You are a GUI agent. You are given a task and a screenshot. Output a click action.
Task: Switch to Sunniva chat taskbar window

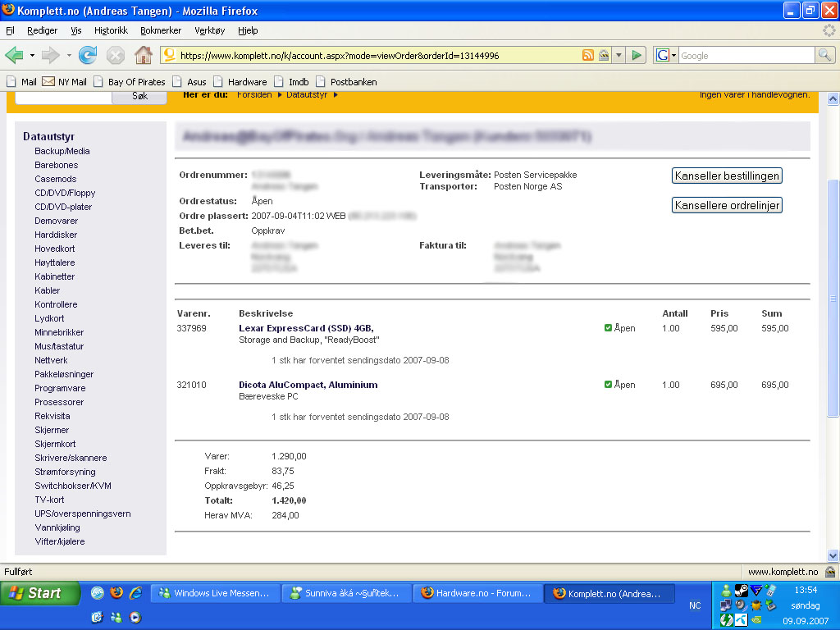pyautogui.click(x=347, y=593)
